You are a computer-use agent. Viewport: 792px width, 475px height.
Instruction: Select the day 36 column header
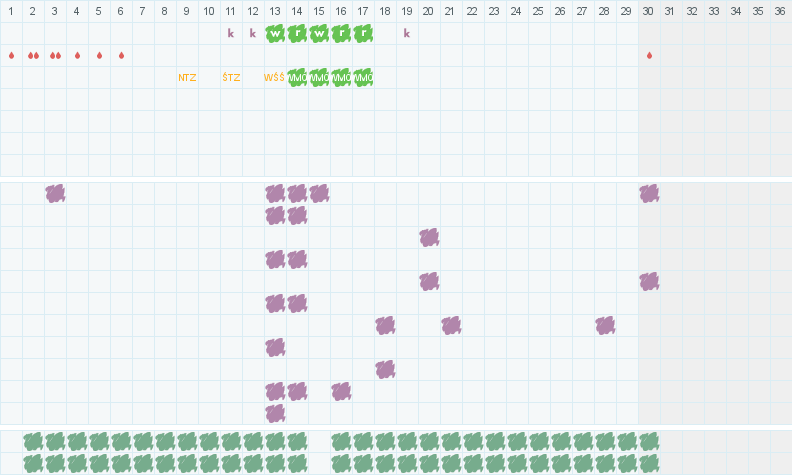tap(781, 11)
